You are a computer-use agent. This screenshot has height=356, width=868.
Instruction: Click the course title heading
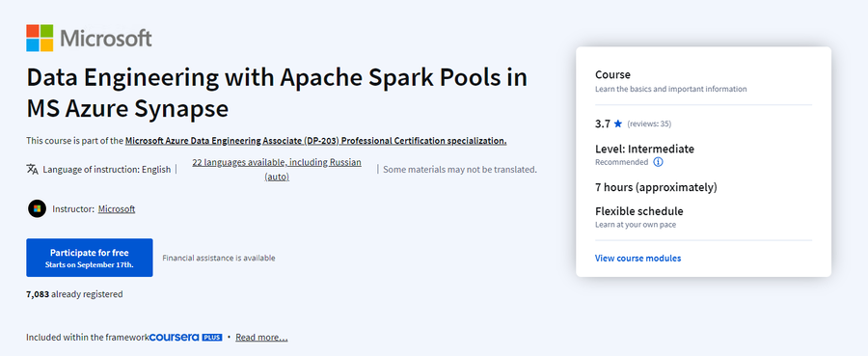tap(276, 93)
